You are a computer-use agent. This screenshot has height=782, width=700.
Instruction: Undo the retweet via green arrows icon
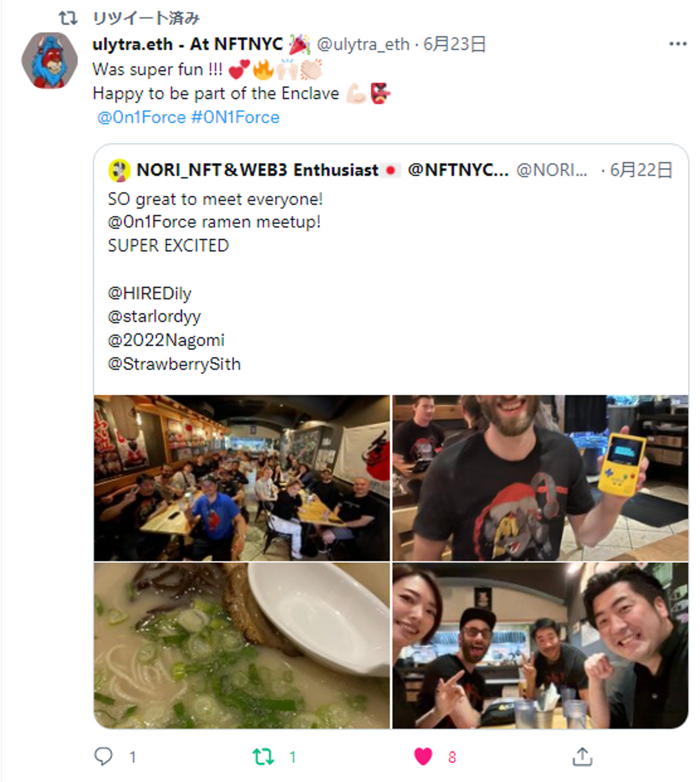263,757
